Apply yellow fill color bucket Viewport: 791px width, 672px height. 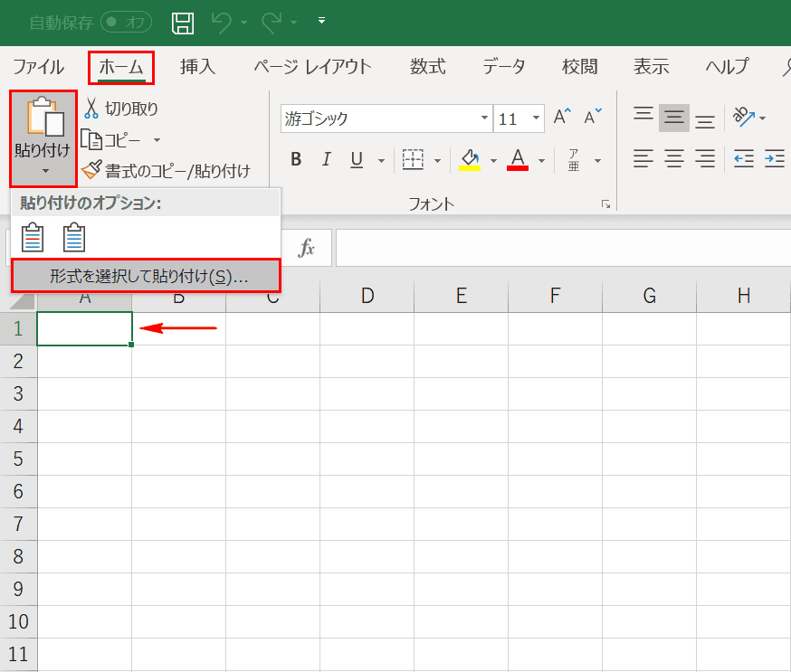pyautogui.click(x=470, y=160)
